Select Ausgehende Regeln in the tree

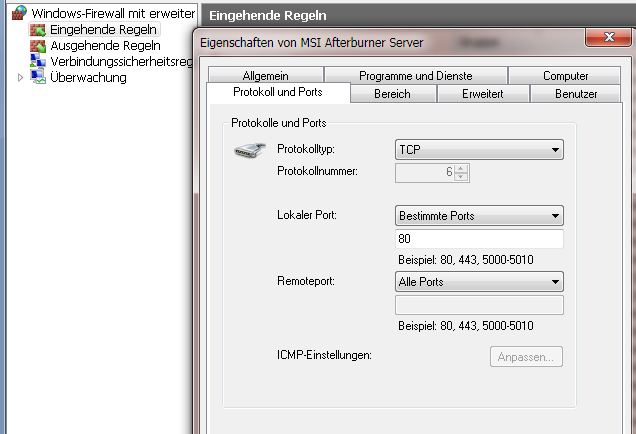[105, 46]
